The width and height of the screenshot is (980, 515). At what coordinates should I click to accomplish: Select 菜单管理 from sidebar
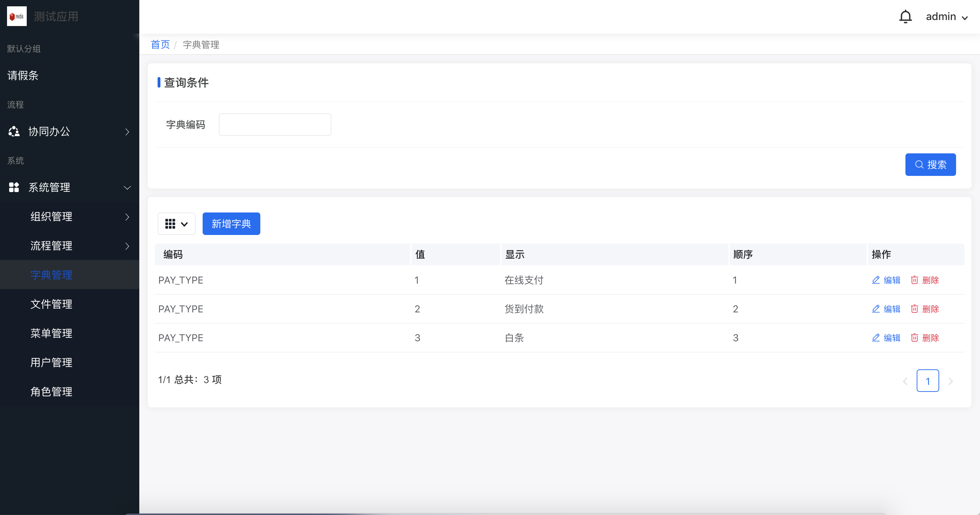(x=51, y=333)
